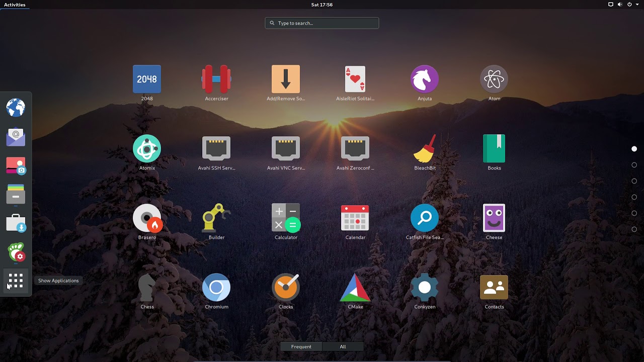Click the Show Applications grid button
This screenshot has height=362, width=644.
[x=16, y=281]
